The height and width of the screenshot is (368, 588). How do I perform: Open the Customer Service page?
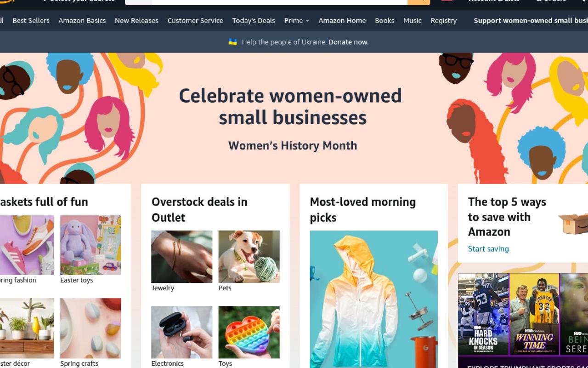[x=195, y=20]
